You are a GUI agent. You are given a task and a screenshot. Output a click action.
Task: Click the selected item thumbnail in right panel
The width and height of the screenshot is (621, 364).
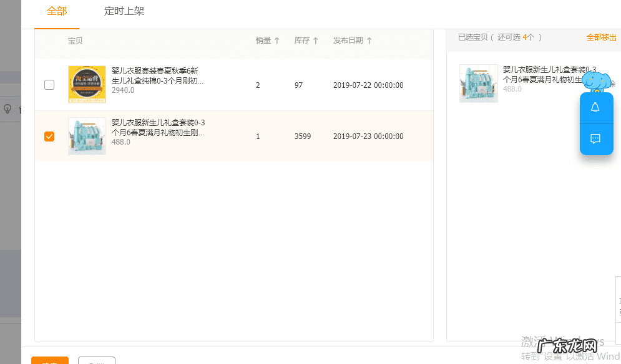tap(479, 84)
